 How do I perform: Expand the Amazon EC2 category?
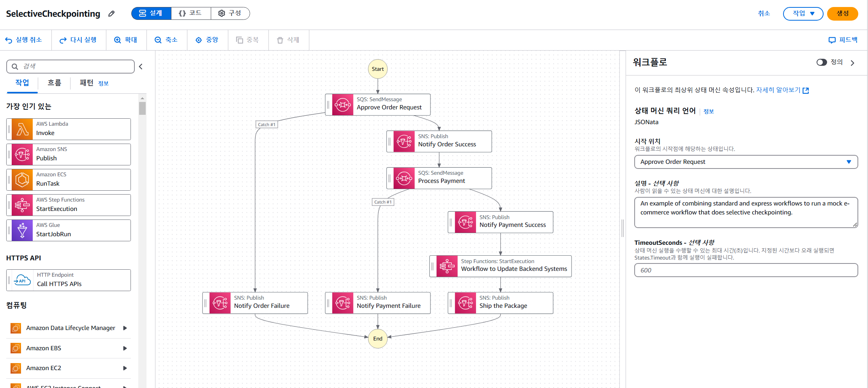point(125,368)
